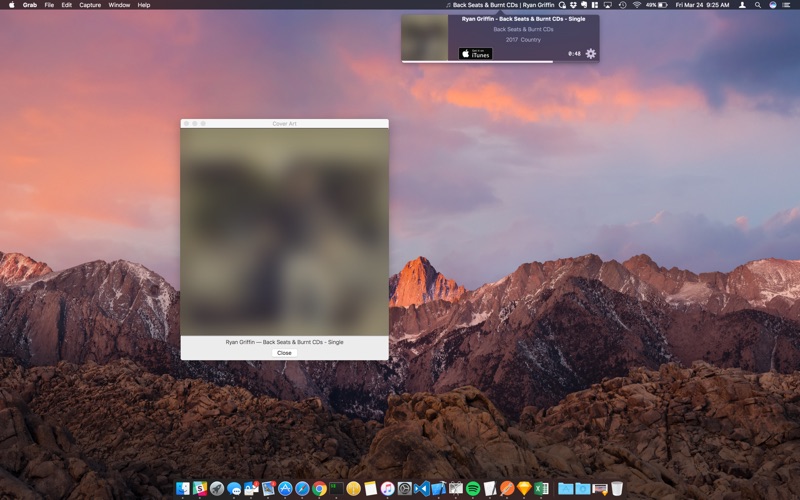Click the song progress bar in popup
Image resolution: width=800 pixels, height=500 pixels.
500,62
